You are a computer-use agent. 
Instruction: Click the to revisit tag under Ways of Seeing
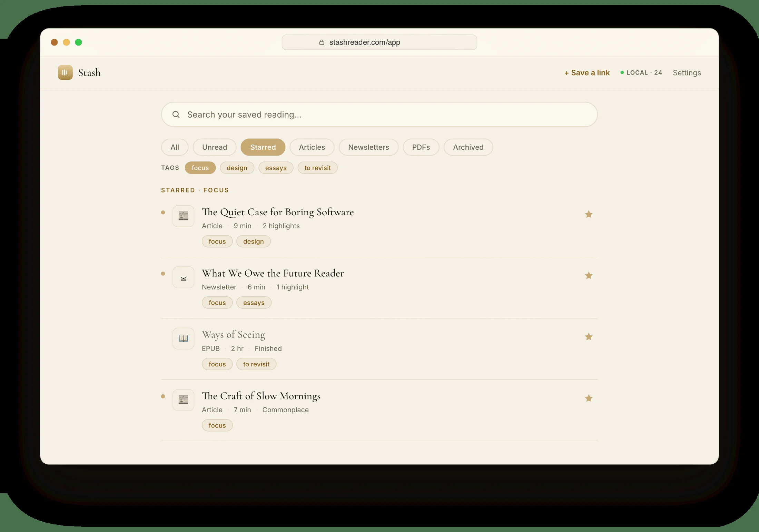click(x=256, y=364)
